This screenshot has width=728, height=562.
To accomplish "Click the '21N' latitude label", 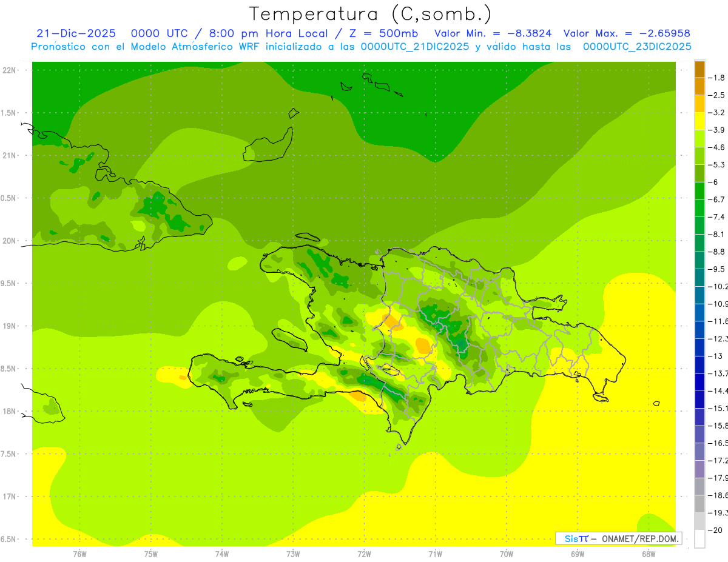I will click(10, 155).
